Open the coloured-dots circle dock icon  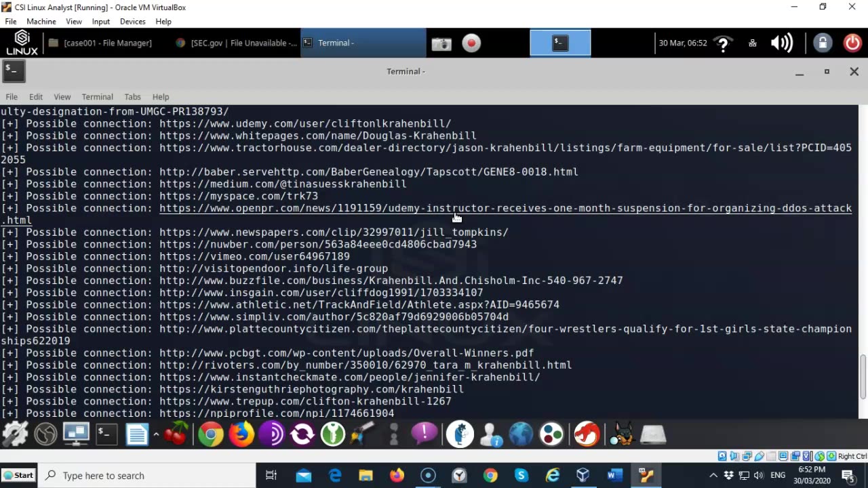pyautogui.click(x=551, y=434)
